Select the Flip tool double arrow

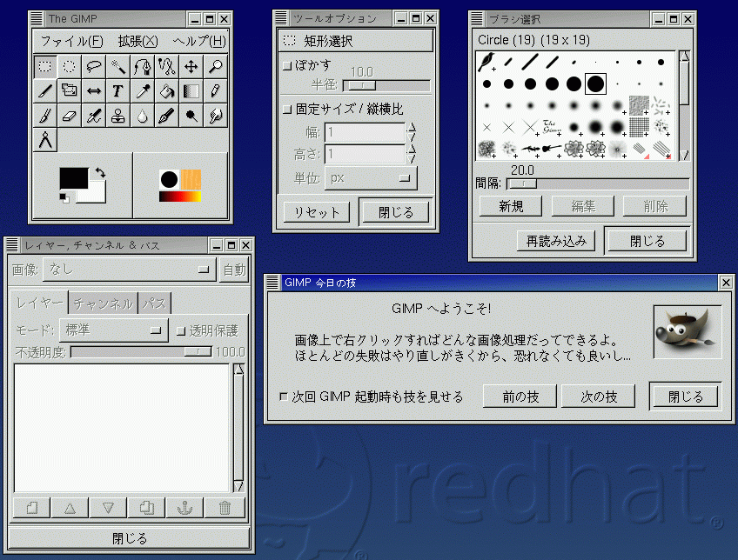point(94,90)
